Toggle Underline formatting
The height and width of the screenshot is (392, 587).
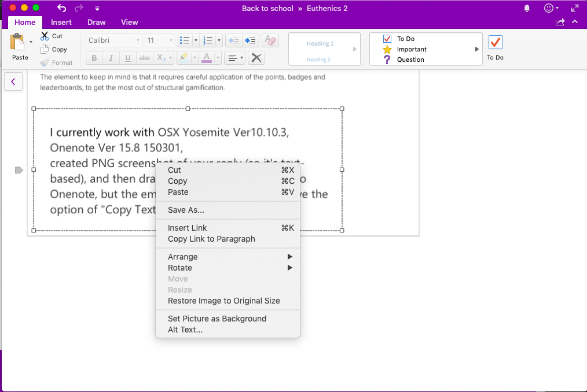[128, 58]
